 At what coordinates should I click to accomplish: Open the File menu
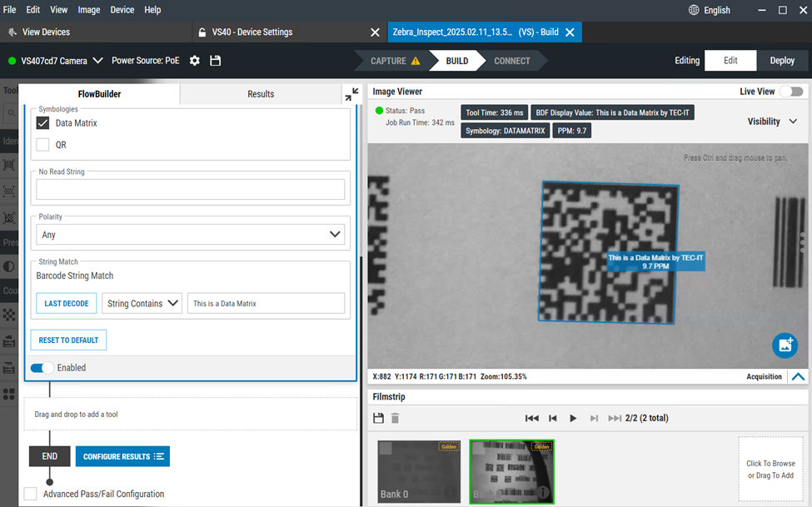tap(9, 10)
